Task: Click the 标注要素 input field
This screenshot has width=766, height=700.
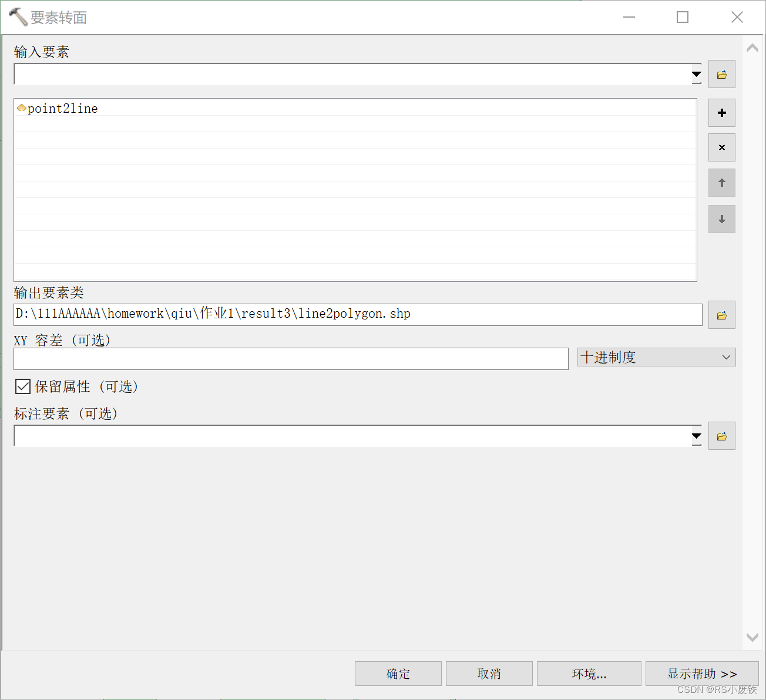Action: 352,436
